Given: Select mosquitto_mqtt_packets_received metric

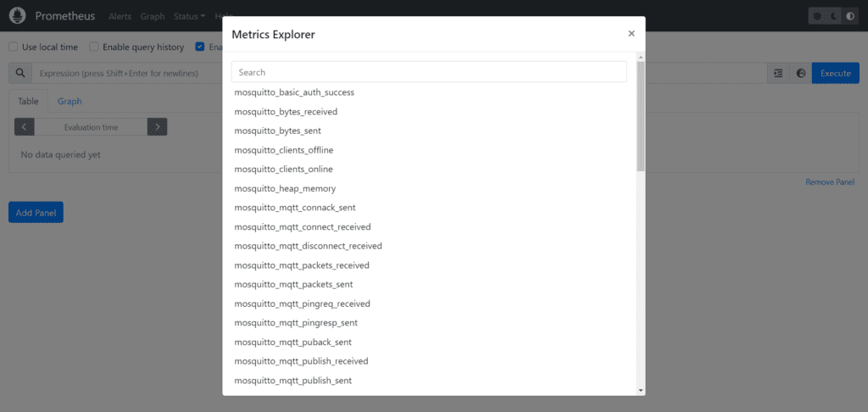Looking at the screenshot, I should 302,265.
